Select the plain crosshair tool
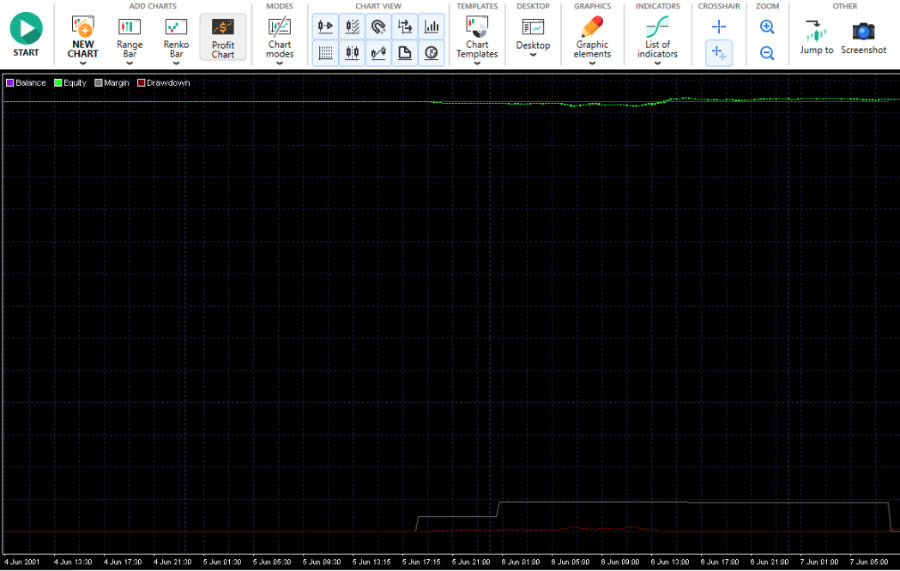900x571 pixels. 719,26
